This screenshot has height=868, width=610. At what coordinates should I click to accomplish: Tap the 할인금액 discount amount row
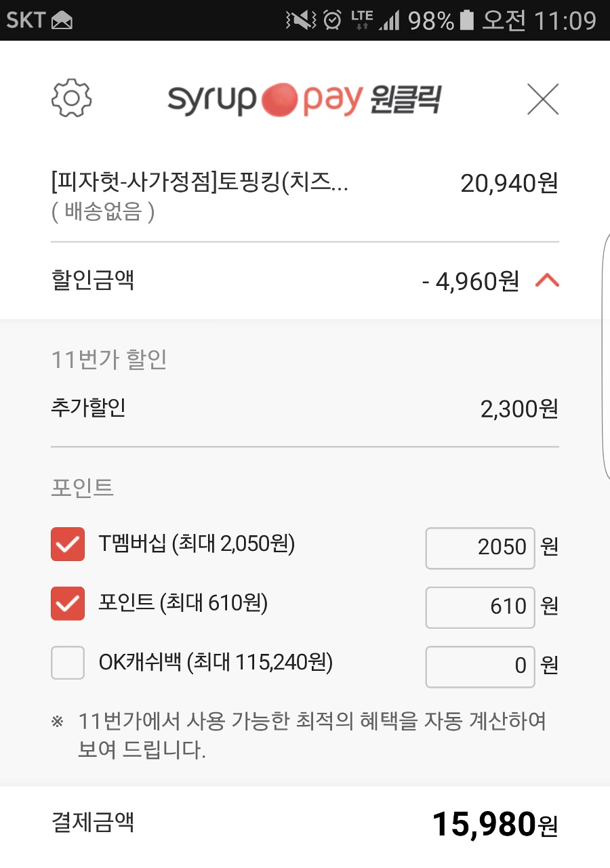[305, 281]
